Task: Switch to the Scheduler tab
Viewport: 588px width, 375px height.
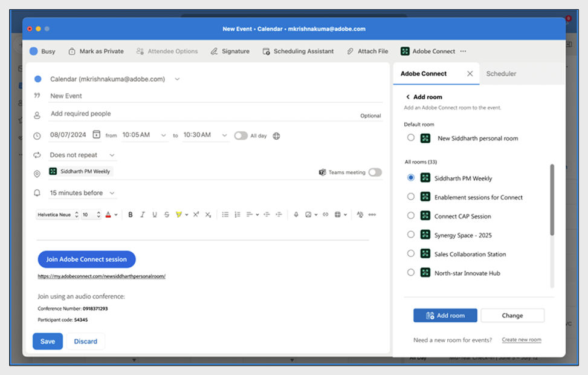Action: tap(501, 74)
